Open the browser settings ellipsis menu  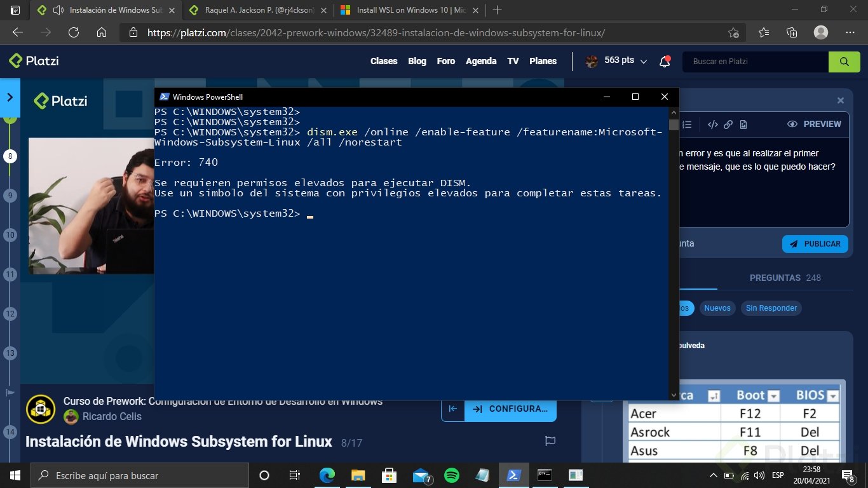[850, 32]
